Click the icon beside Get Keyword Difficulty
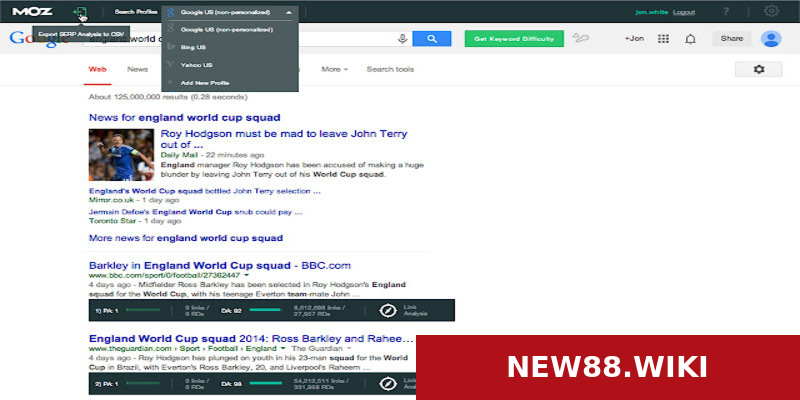This screenshot has height=400, width=800. click(581, 38)
